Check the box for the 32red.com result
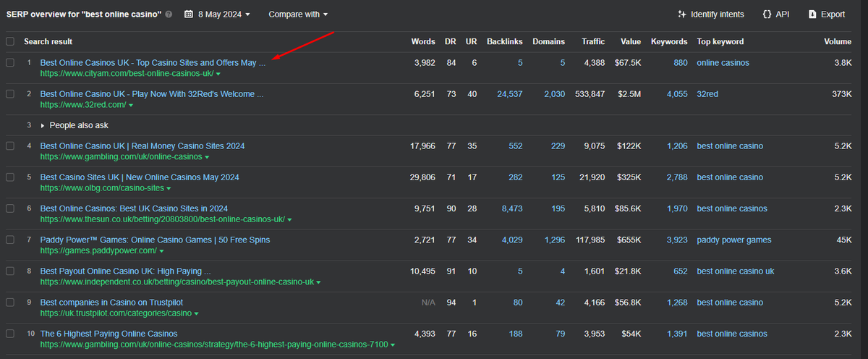 click(x=10, y=94)
